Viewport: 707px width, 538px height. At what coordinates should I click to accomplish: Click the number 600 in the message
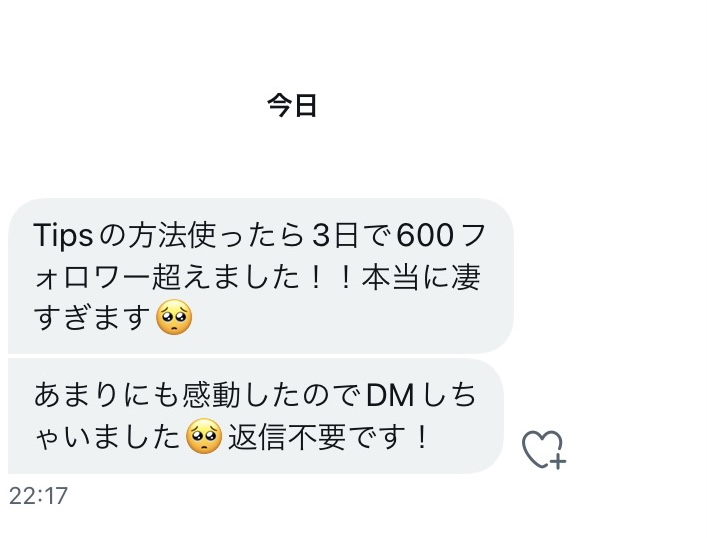pos(425,235)
